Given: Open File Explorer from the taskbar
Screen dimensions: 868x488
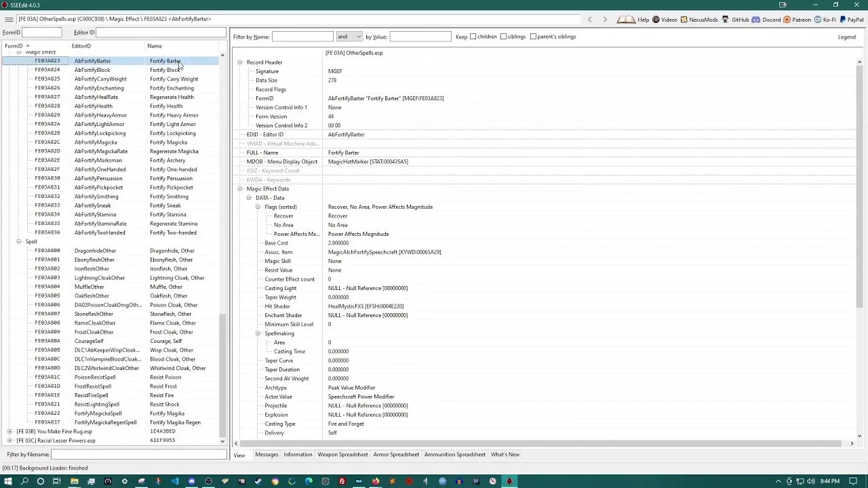Looking at the screenshot, I should (x=74, y=481).
